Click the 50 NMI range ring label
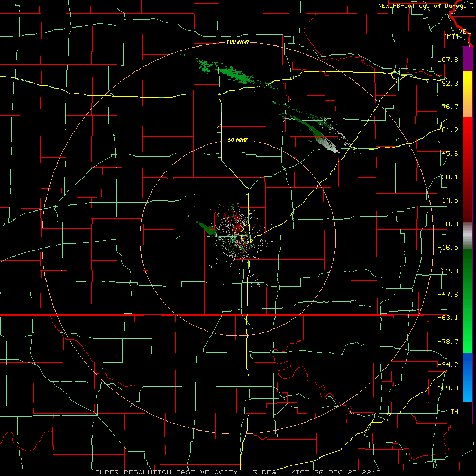Image resolution: width=476 pixels, height=476 pixels. (x=237, y=140)
